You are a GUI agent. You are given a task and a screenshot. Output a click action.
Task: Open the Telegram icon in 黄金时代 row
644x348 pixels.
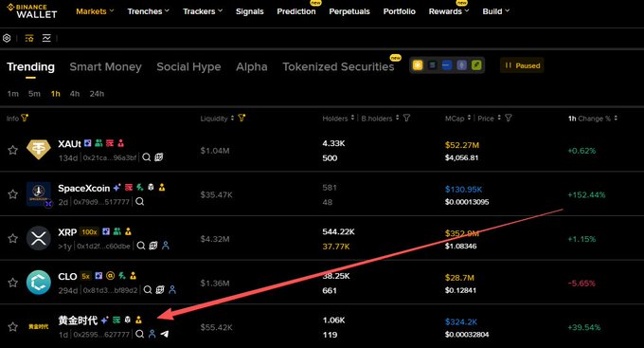(x=164, y=334)
